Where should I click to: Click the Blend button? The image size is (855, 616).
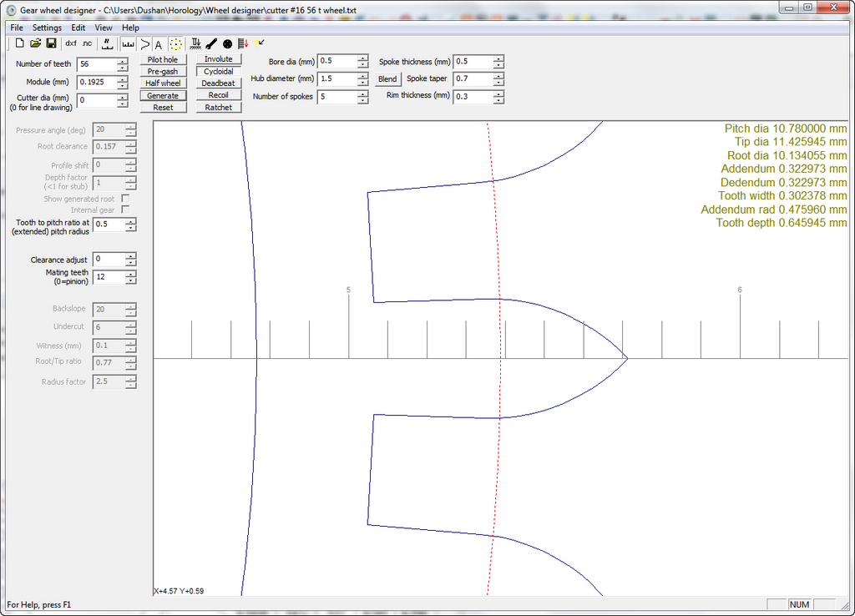(387, 79)
